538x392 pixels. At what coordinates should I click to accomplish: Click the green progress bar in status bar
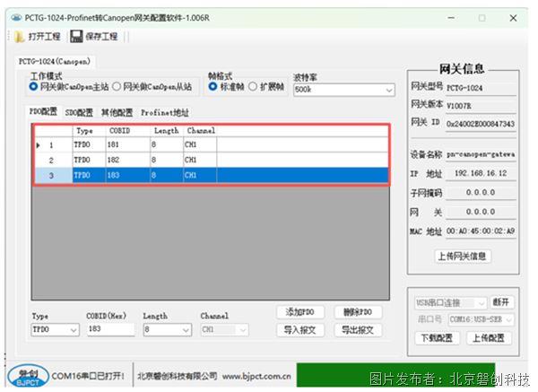point(395,375)
